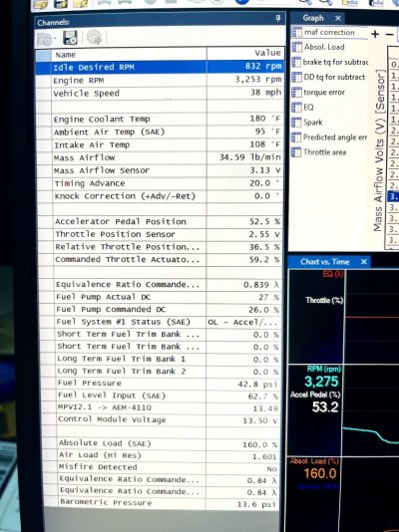Click the Accel Pedal (%) 53.2 readout
Viewport: 399px width, 532px height.
pos(316,402)
